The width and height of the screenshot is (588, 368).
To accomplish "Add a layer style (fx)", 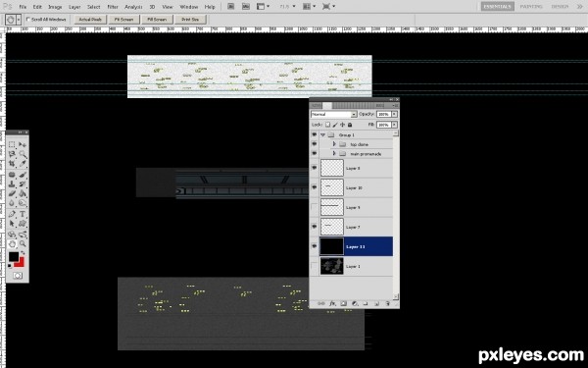I will [332, 303].
